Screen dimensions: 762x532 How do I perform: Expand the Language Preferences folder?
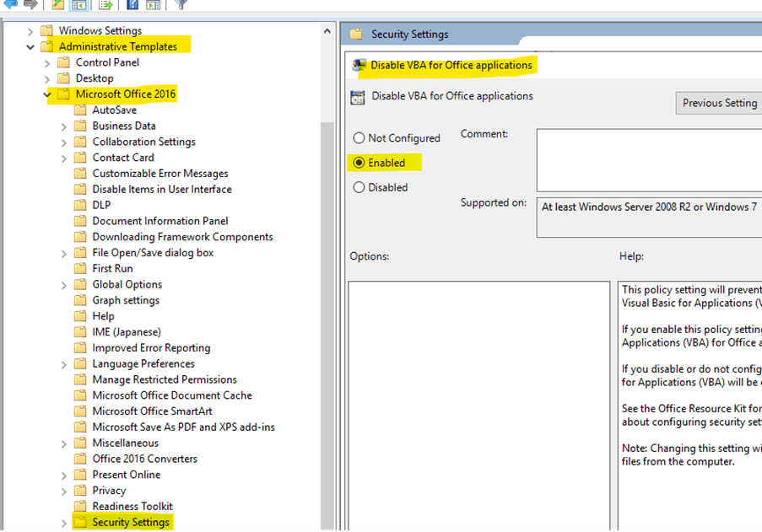click(63, 364)
